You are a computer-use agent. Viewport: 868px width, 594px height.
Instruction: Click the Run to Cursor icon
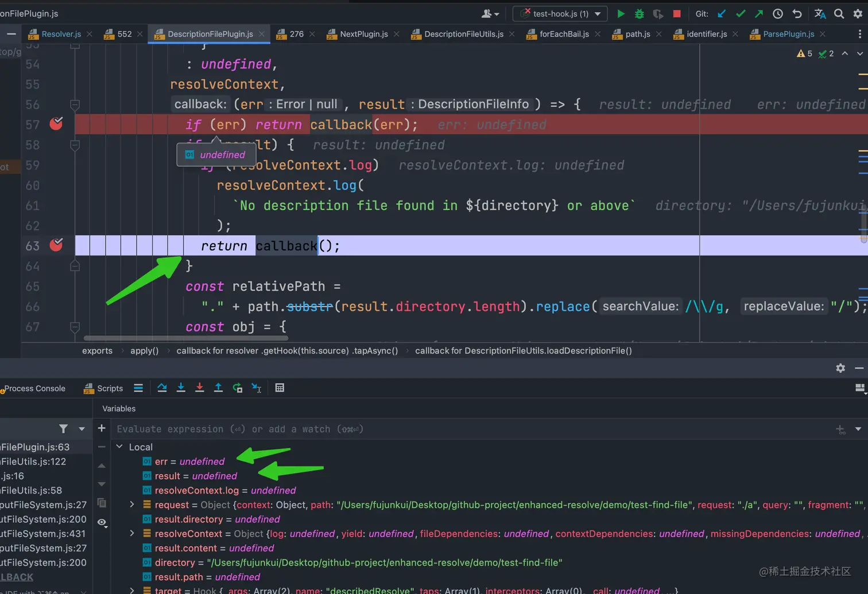[x=256, y=388]
